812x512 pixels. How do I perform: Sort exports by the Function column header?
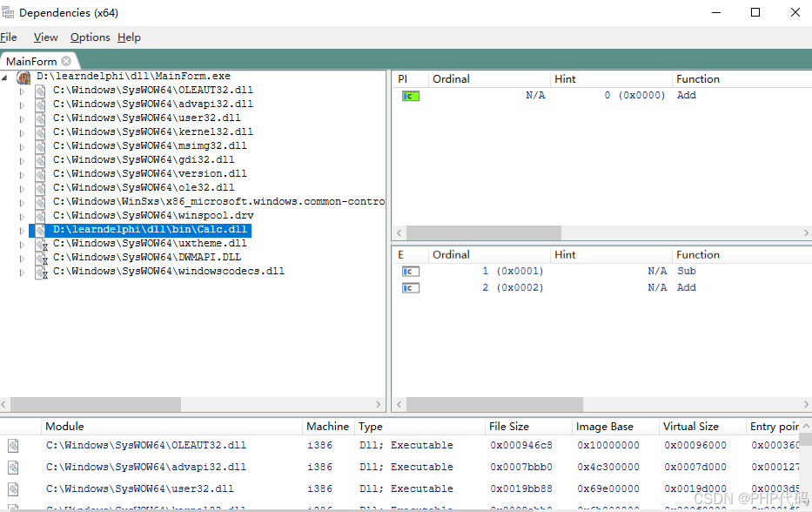click(705, 254)
